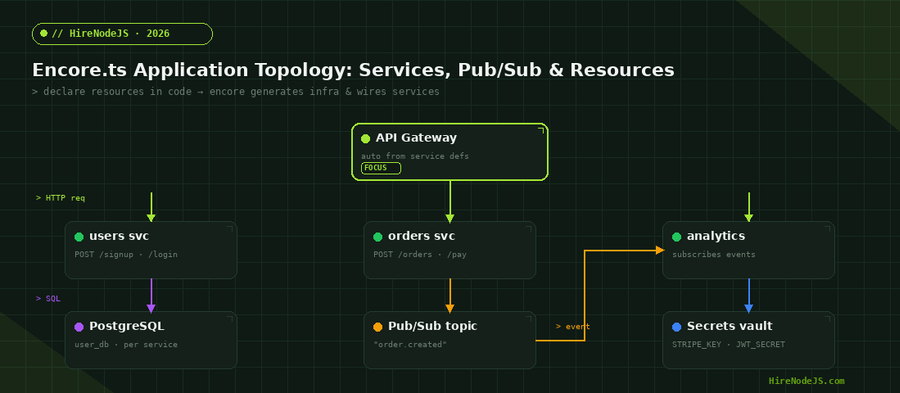Click the orange dot beside Pub/Sub topic

(x=378, y=327)
